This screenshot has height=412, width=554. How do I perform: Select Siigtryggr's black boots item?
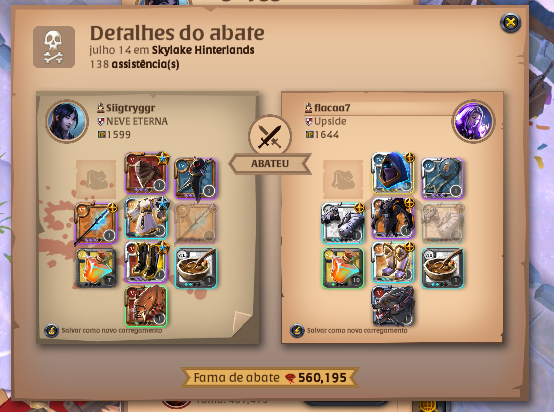point(146,263)
